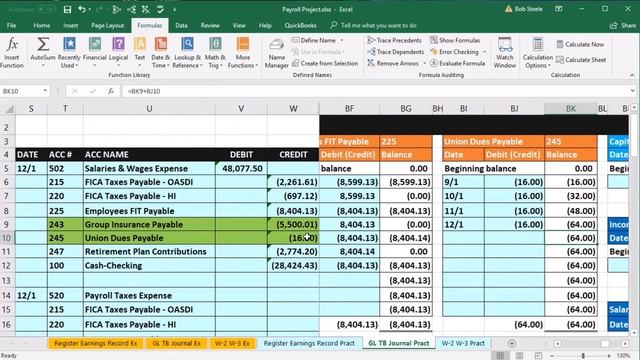
Task: Switch to the Home tab
Action: (42, 25)
